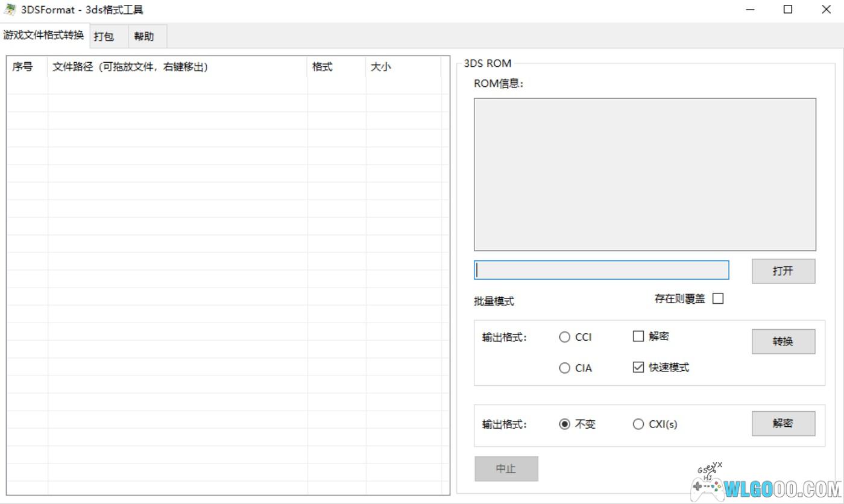Click the 3DSFormat app icon in title bar
The image size is (844, 504).
click(10, 10)
